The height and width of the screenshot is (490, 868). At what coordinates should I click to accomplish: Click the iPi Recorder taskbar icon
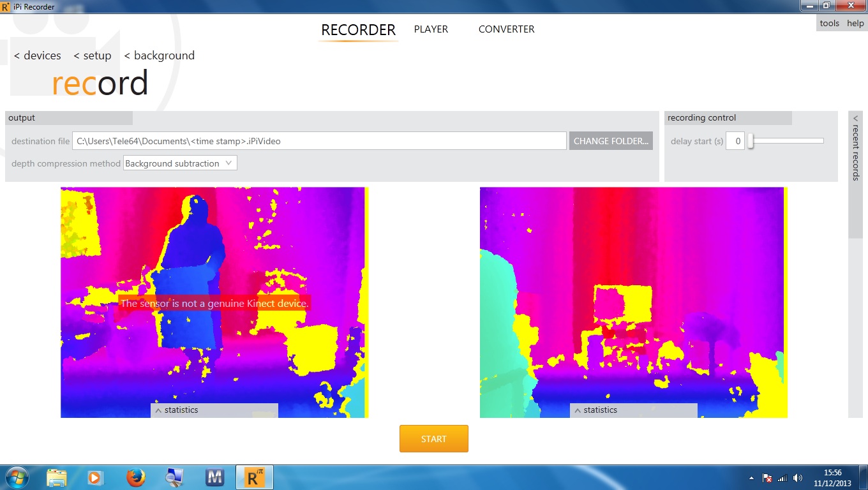click(254, 477)
